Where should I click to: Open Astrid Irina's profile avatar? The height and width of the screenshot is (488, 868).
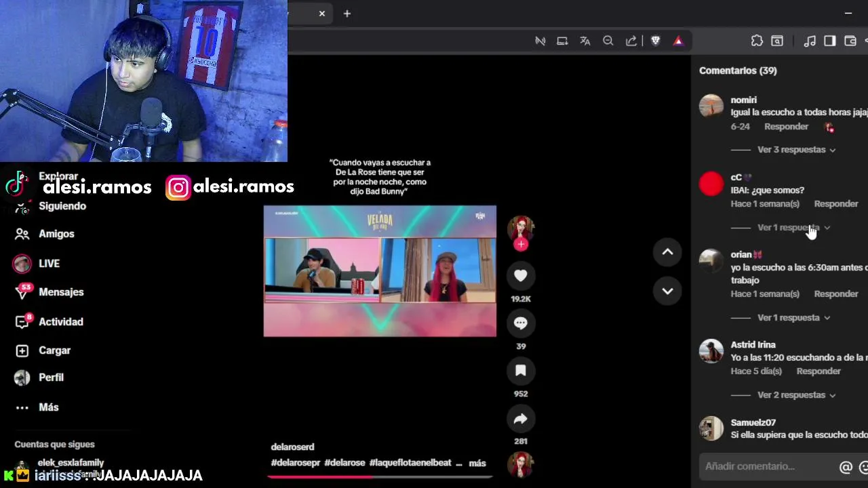point(711,351)
